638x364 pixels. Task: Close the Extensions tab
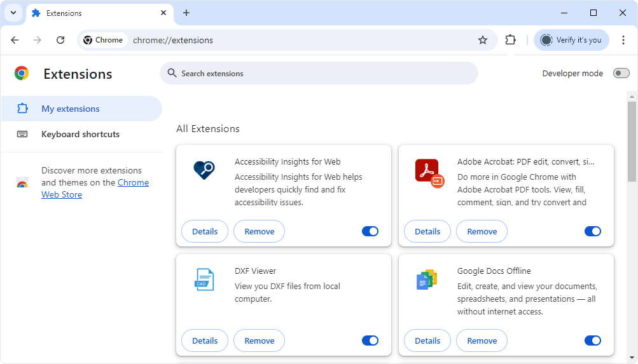(x=163, y=13)
